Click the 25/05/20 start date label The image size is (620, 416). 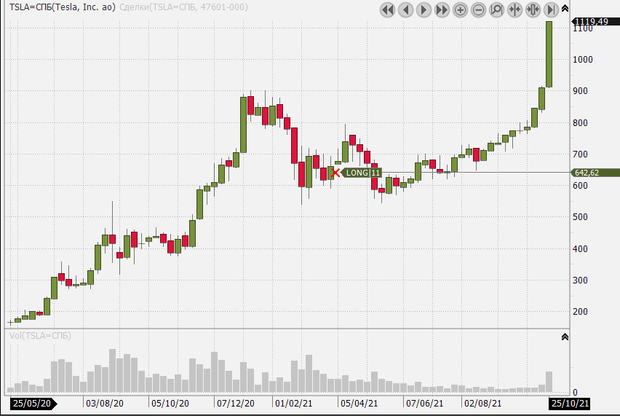[x=32, y=403]
